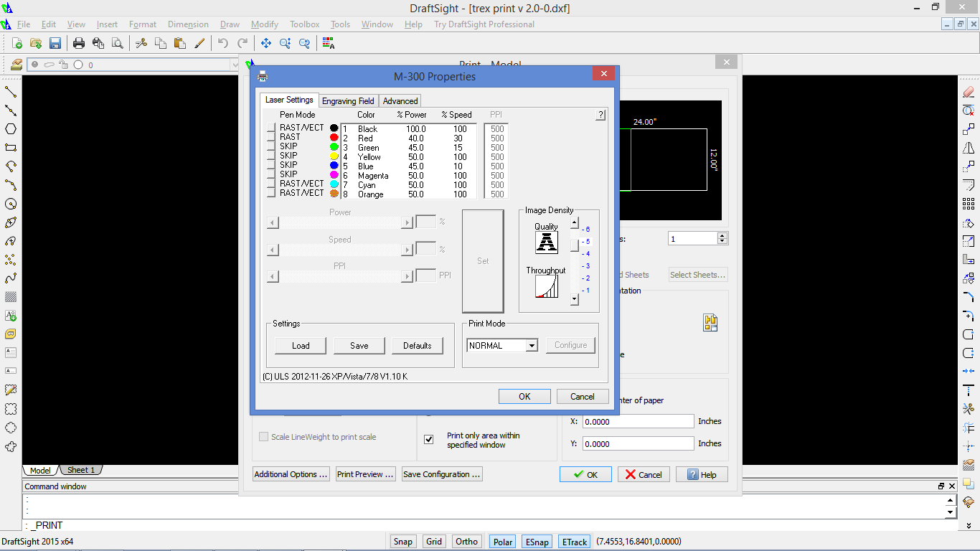Open the Dimension menu
The width and height of the screenshot is (980, 551).
pyautogui.click(x=188, y=24)
